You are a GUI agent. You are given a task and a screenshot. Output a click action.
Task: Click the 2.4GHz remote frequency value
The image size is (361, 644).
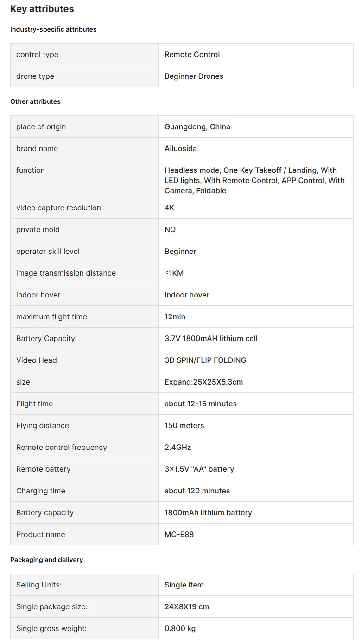[177, 447]
